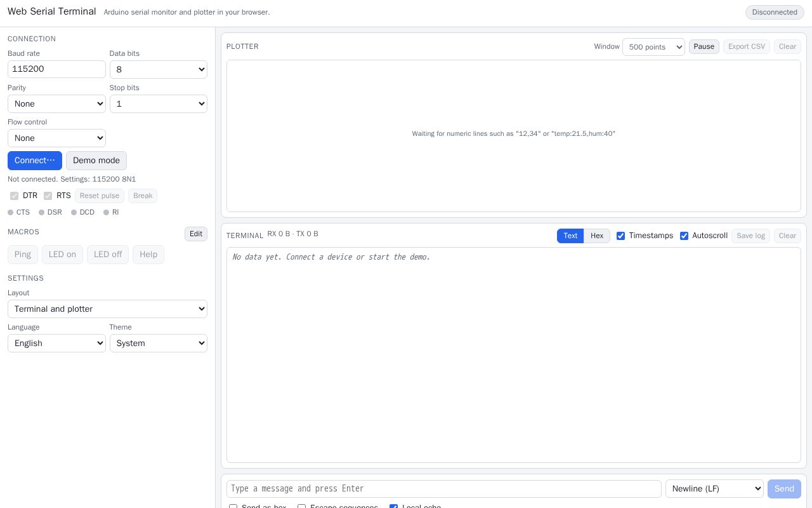Image resolution: width=812 pixels, height=508 pixels.
Task: Open the Newline (LF) line-ending dropdown
Action: (x=714, y=489)
